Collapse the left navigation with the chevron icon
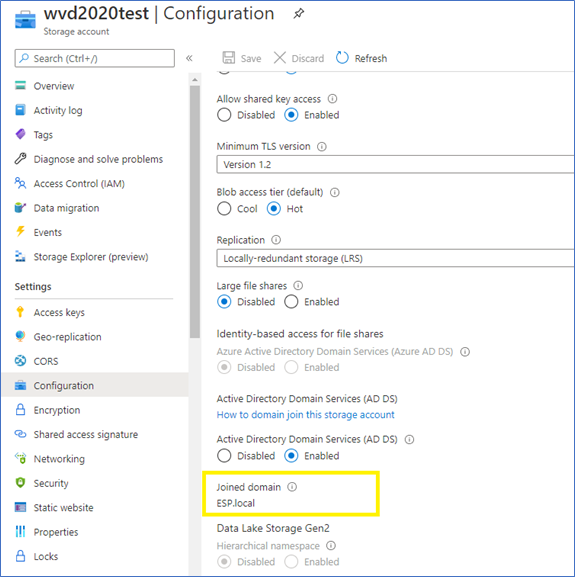This screenshot has height=577, width=575. (189, 58)
